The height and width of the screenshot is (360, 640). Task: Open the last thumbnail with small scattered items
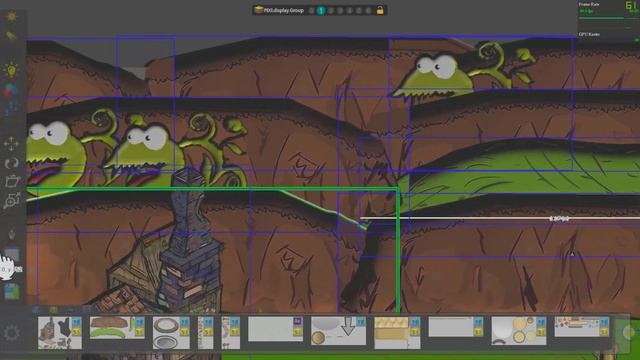tap(582, 327)
